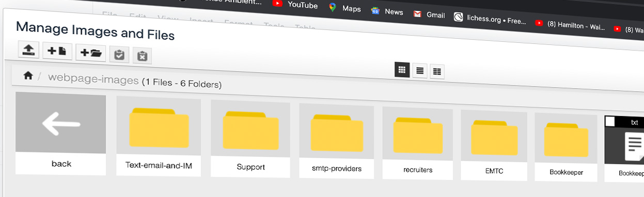Screen dimensions: 644x197
Task: Click the Bookkeeper folder name label
Action: pyautogui.click(x=566, y=172)
